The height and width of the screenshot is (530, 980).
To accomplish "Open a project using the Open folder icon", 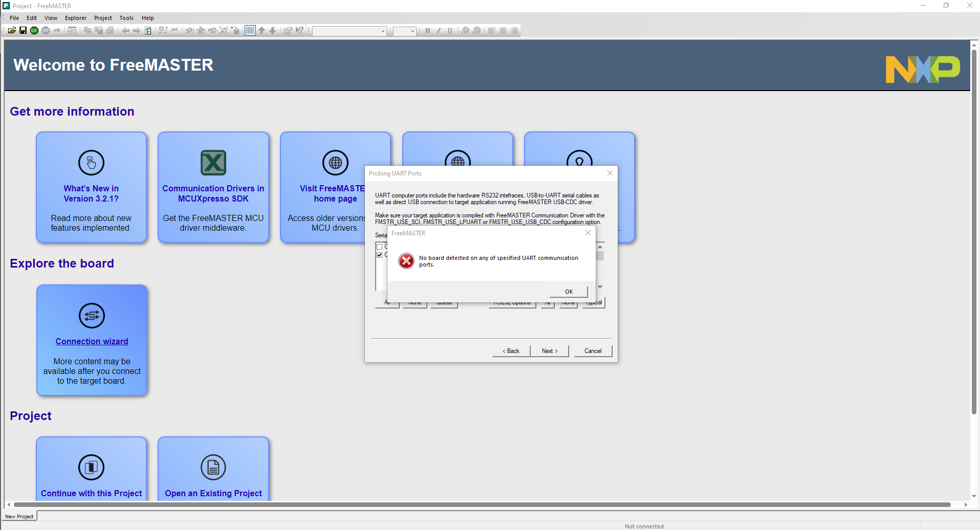I will 12,30.
